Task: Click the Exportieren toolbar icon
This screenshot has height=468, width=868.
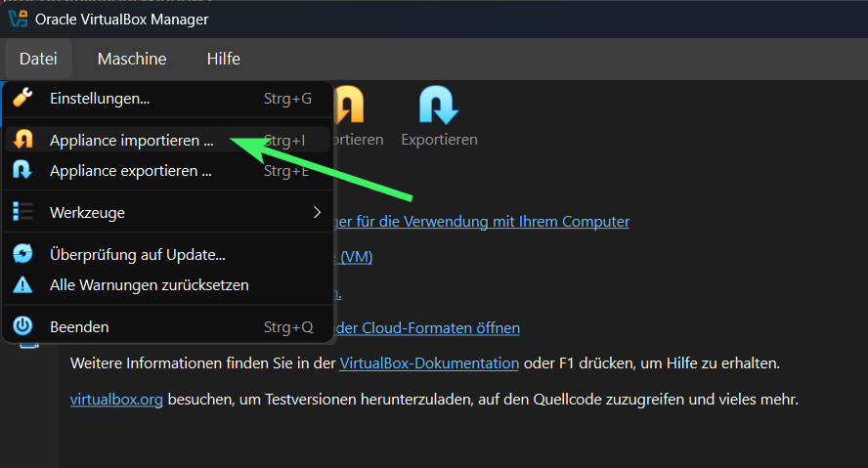Action: 439,106
